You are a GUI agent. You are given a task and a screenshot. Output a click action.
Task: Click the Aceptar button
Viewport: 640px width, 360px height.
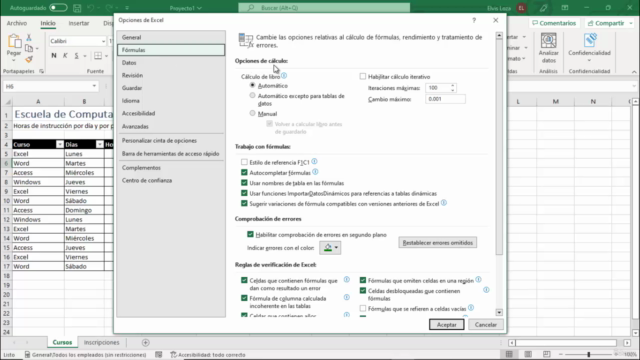pos(447,324)
